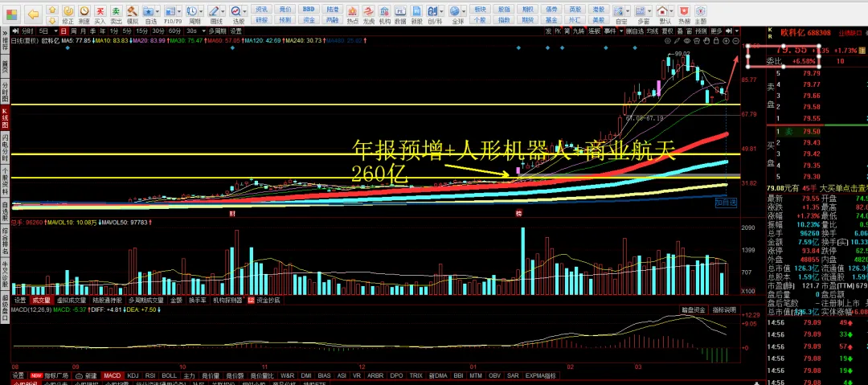Click the 加自选 add-to-watchlist link
Viewport: 868px width, 385px height.
726,203
